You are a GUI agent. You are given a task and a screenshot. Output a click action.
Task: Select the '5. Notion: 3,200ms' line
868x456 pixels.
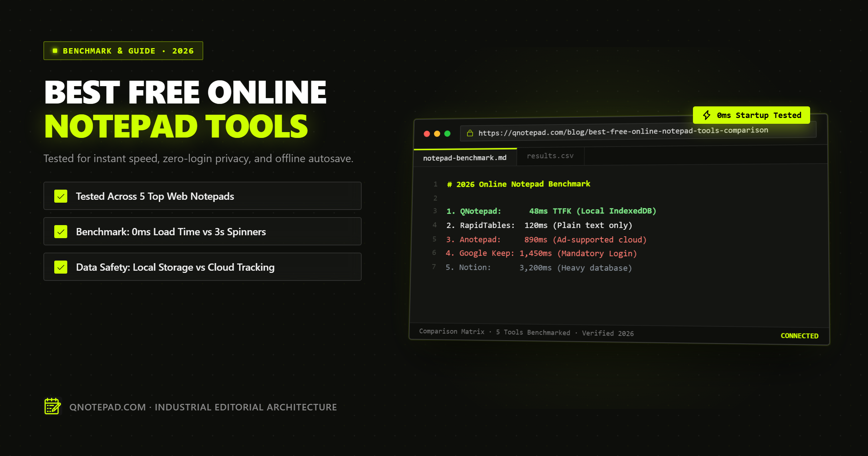[539, 267]
